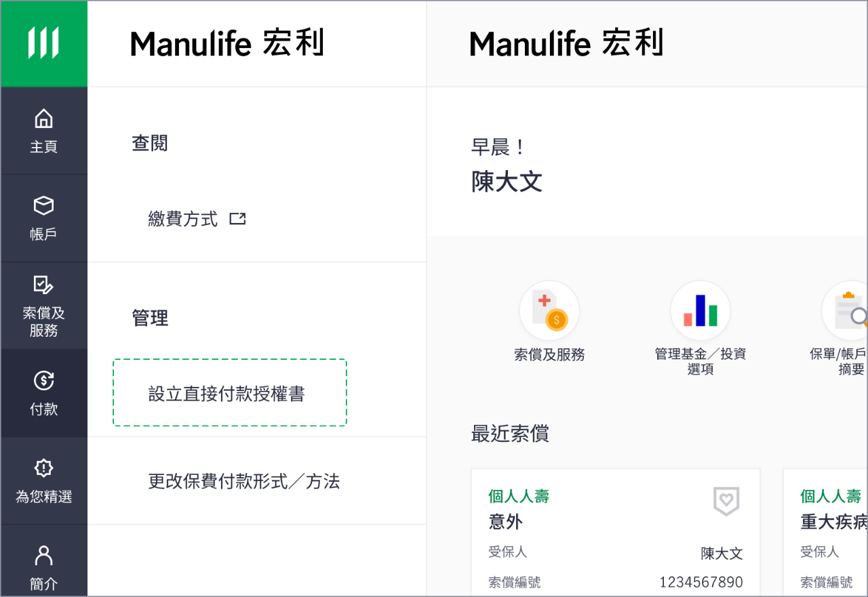Click claim number 1234567890

(701, 582)
